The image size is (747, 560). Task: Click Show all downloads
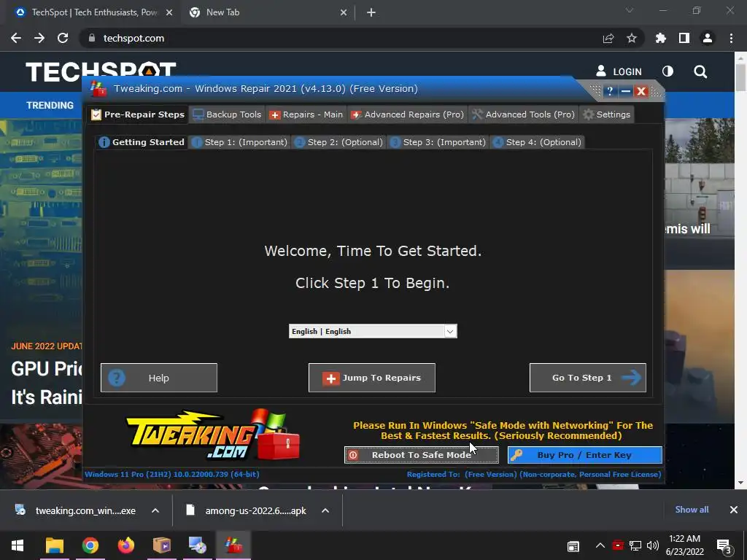point(692,510)
